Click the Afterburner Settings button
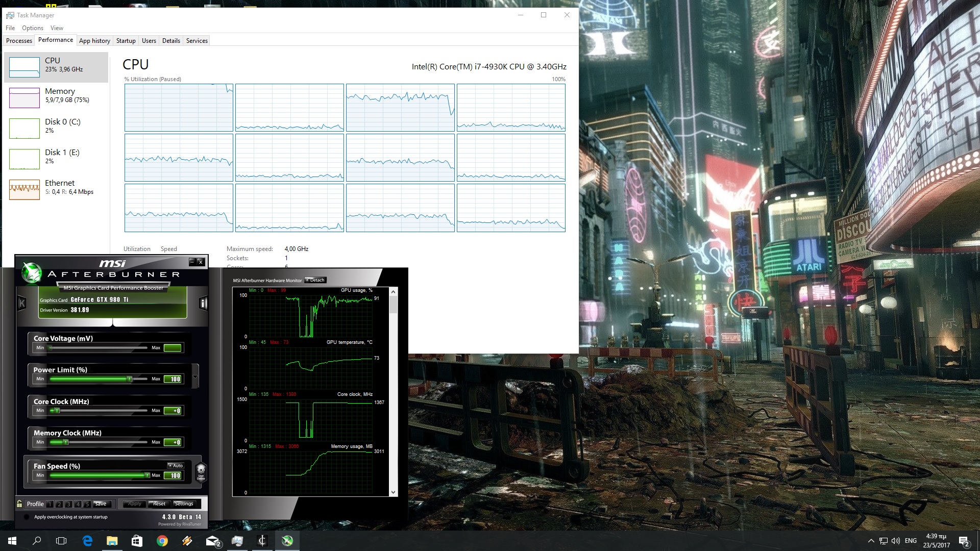This screenshot has height=551, width=980. pyautogui.click(x=184, y=504)
